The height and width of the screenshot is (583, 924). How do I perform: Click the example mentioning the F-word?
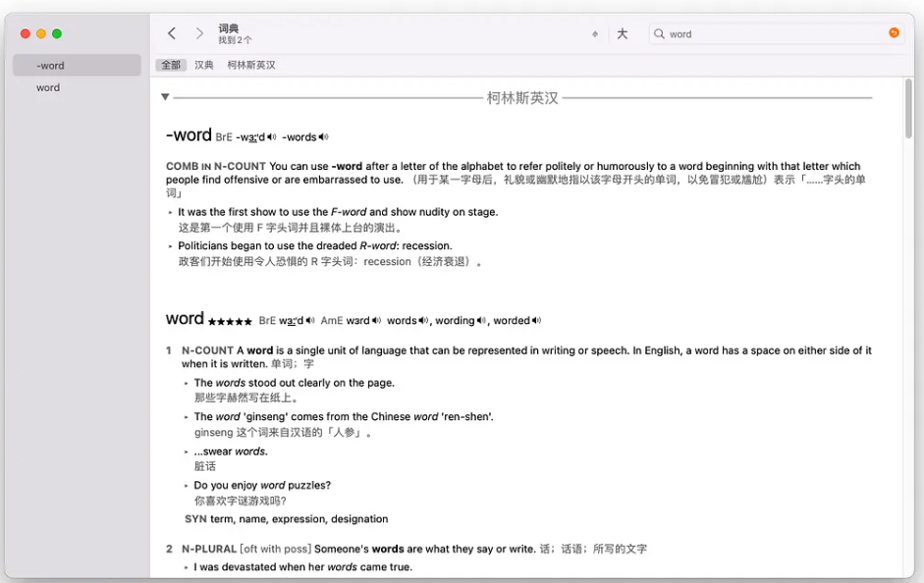click(338, 212)
